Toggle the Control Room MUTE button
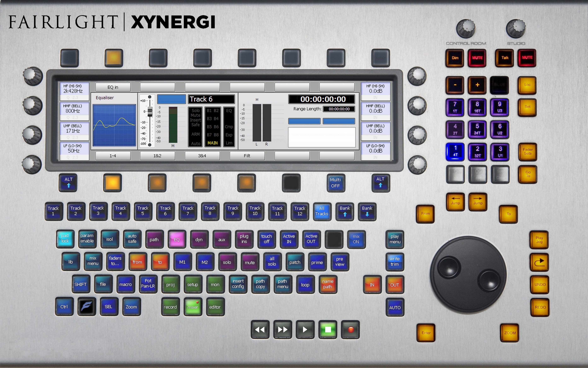Viewport: 588px width, 368px height. pos(477,58)
